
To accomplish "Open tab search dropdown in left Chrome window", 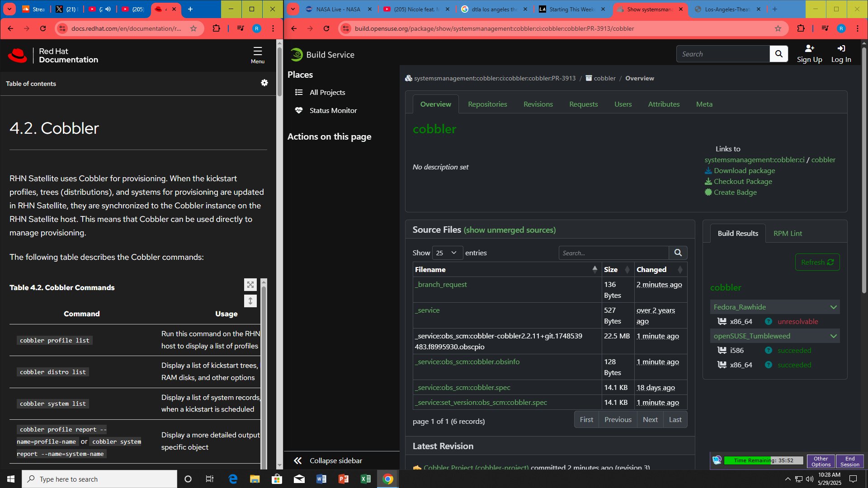I will click(x=9, y=9).
